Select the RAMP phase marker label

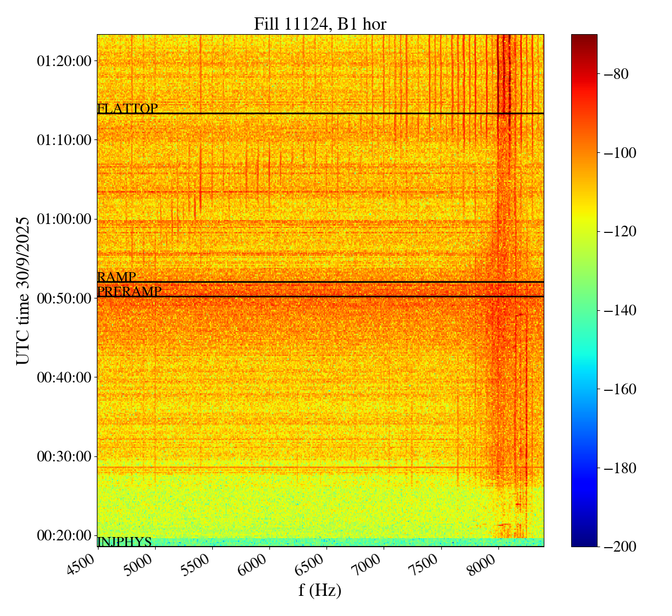point(116,277)
